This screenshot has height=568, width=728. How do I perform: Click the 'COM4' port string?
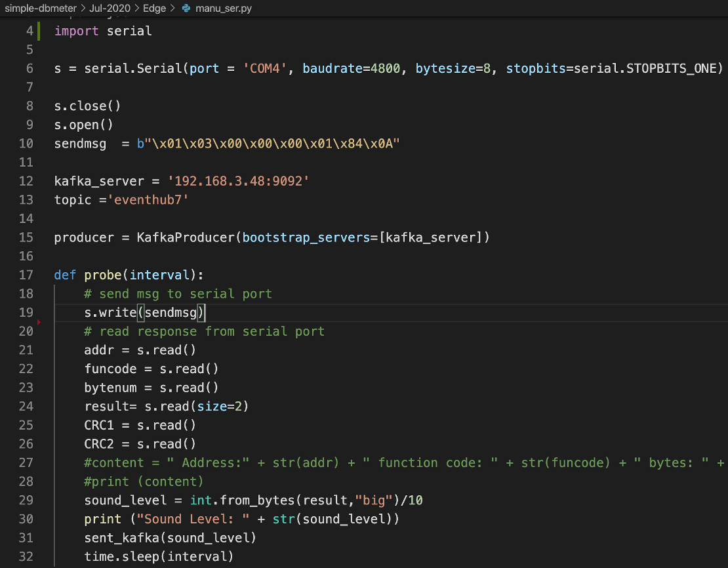(265, 69)
